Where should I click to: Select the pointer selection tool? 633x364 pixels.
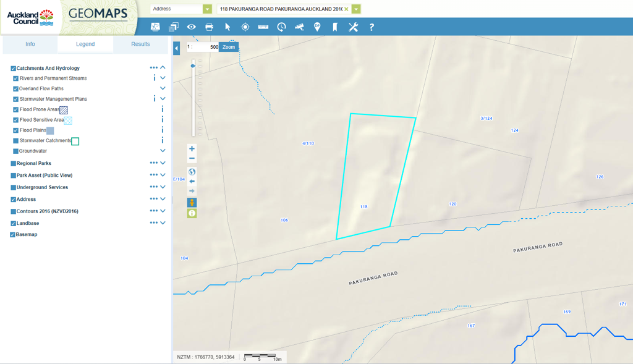(227, 27)
